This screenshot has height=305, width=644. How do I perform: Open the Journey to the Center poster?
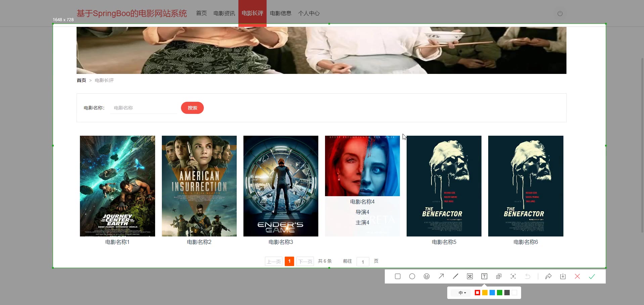(118, 186)
